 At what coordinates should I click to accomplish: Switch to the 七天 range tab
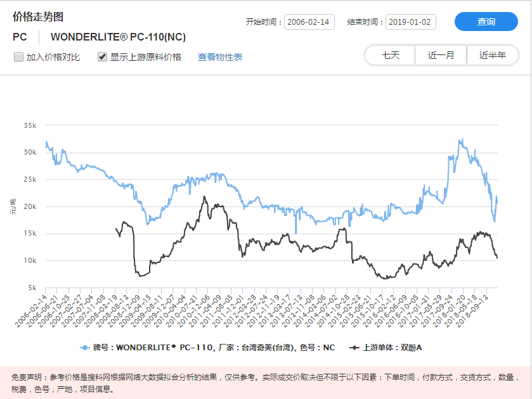click(x=391, y=55)
